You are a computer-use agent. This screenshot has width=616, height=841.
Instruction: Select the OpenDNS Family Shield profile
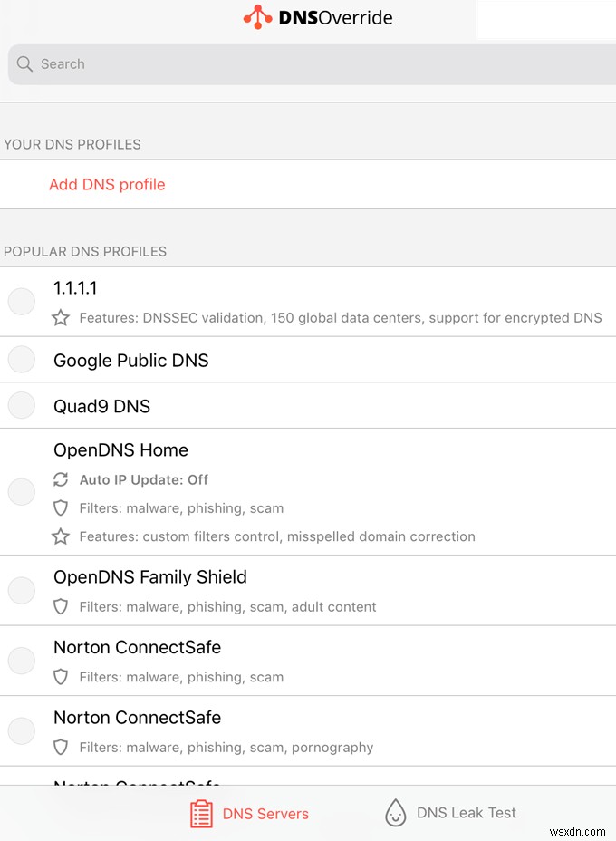pos(21,590)
